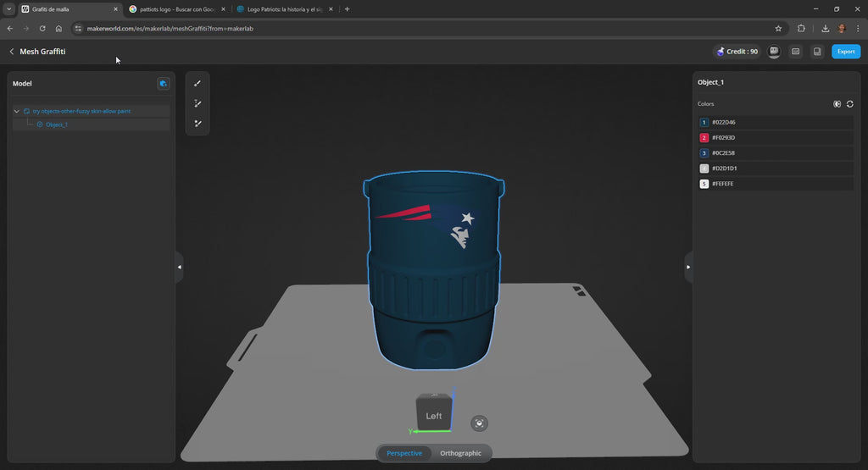Select the second brush tool with text mark
Screen dimensions: 868x470
pyautogui.click(x=198, y=103)
